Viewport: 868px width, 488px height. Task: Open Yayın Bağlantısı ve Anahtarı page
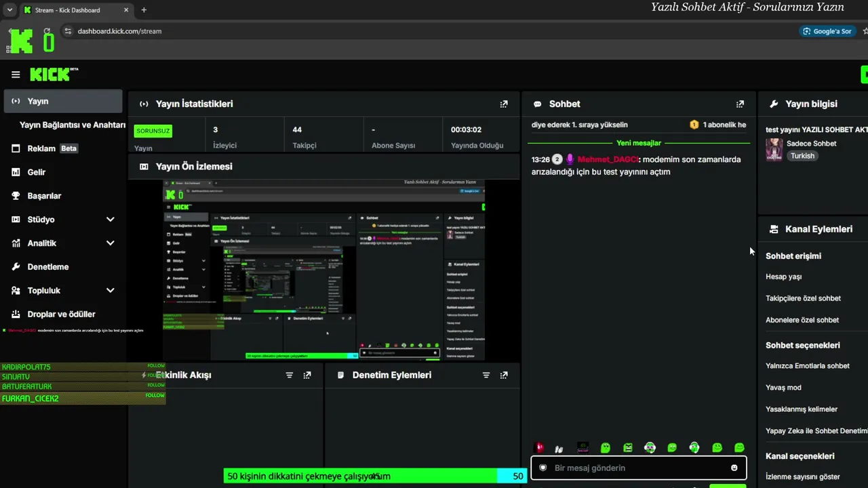[x=73, y=125]
